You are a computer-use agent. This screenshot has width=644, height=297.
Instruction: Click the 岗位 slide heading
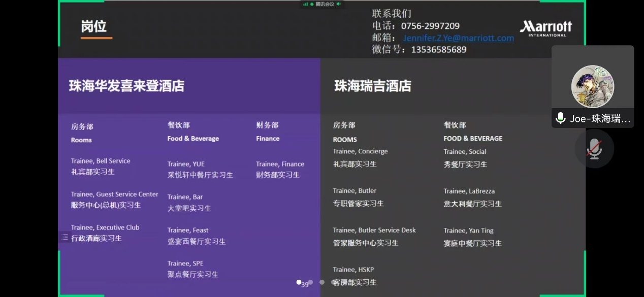94,26
